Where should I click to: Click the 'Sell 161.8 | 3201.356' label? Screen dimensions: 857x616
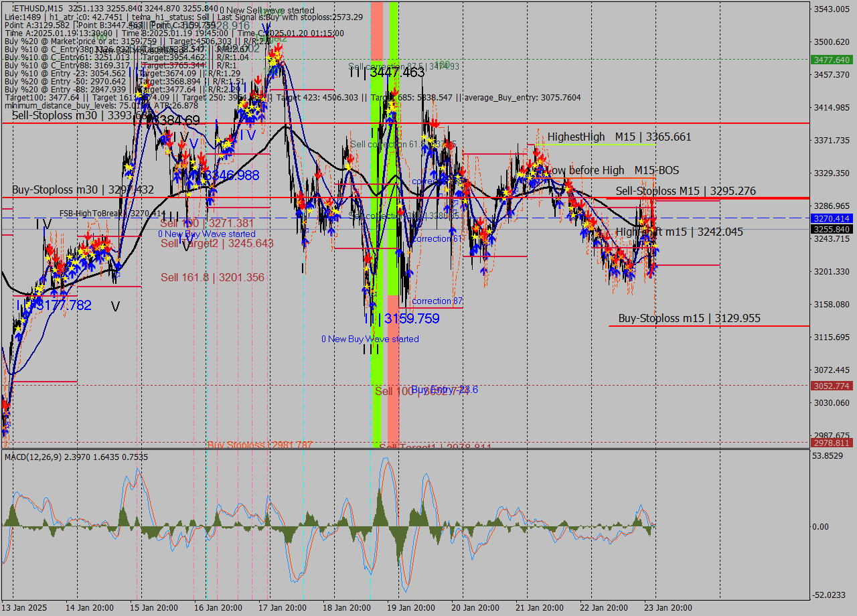[x=212, y=277]
